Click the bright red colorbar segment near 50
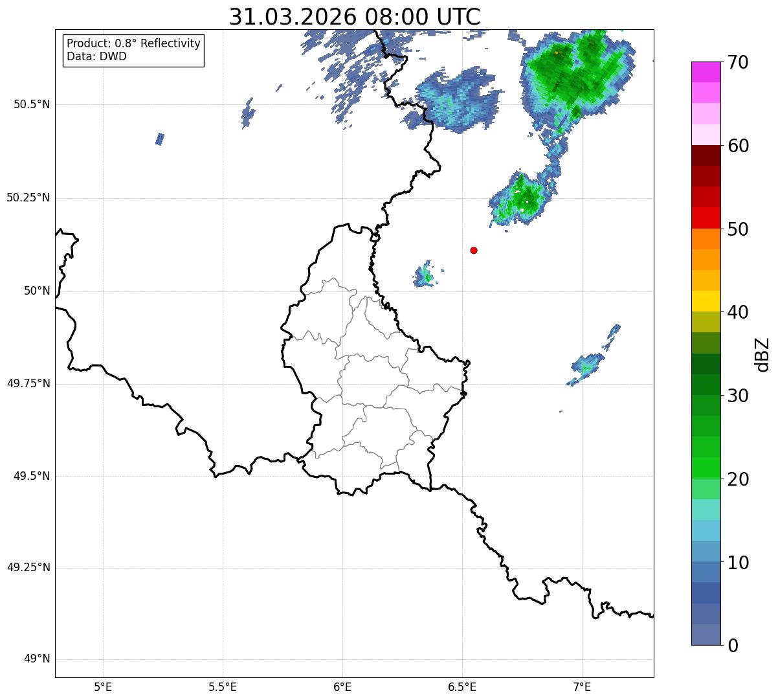This screenshot has height=700, width=778. pyautogui.click(x=706, y=218)
